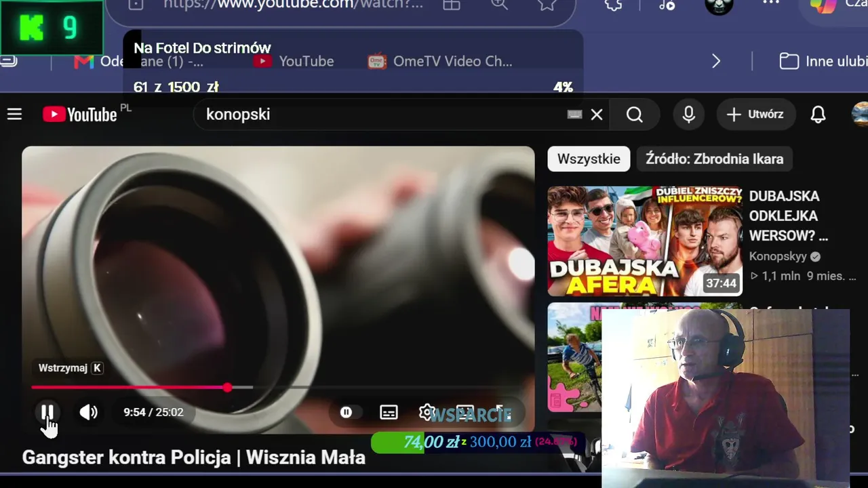Open the Gmail "Odebrane" bookmark

point(138,61)
